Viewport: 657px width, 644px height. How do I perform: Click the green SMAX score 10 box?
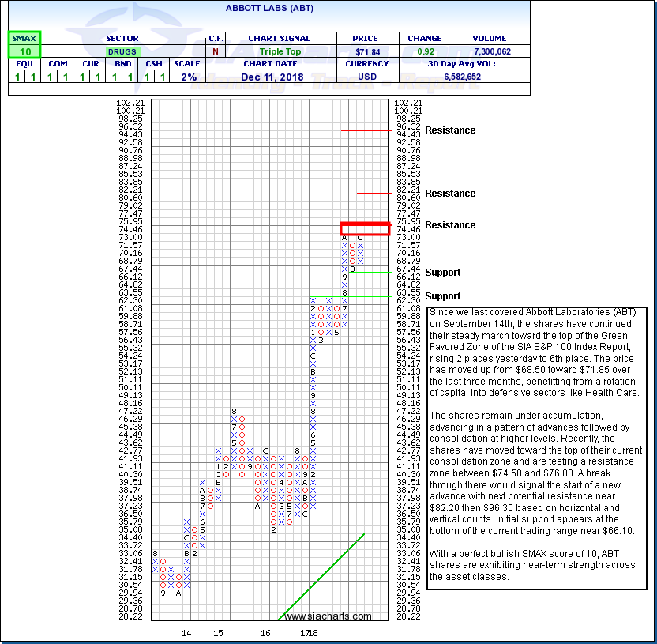(24, 51)
